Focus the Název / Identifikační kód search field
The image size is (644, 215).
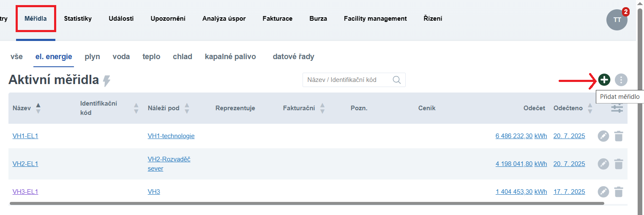coord(347,80)
